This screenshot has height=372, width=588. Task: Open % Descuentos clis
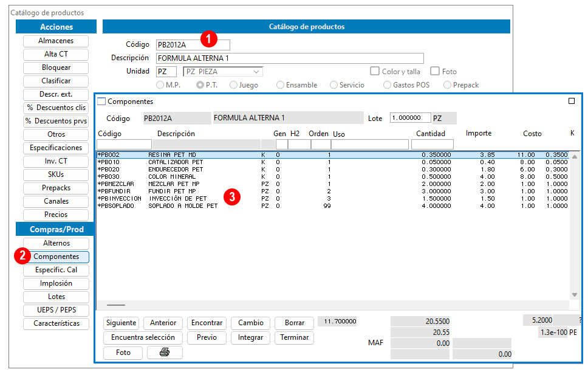coord(56,108)
